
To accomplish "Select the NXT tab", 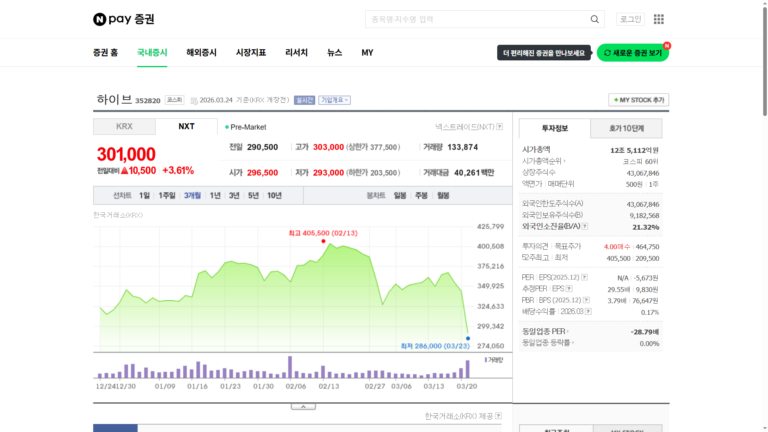I will [186, 126].
